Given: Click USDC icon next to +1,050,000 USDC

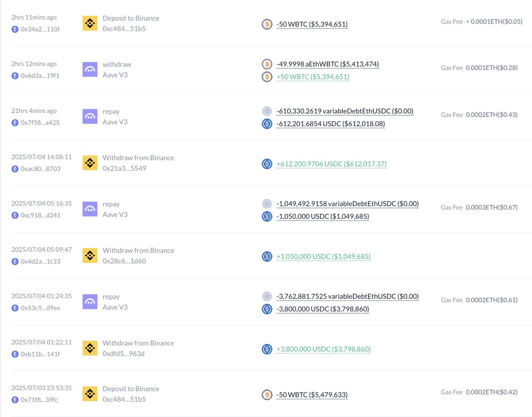Looking at the screenshot, I should tap(267, 256).
